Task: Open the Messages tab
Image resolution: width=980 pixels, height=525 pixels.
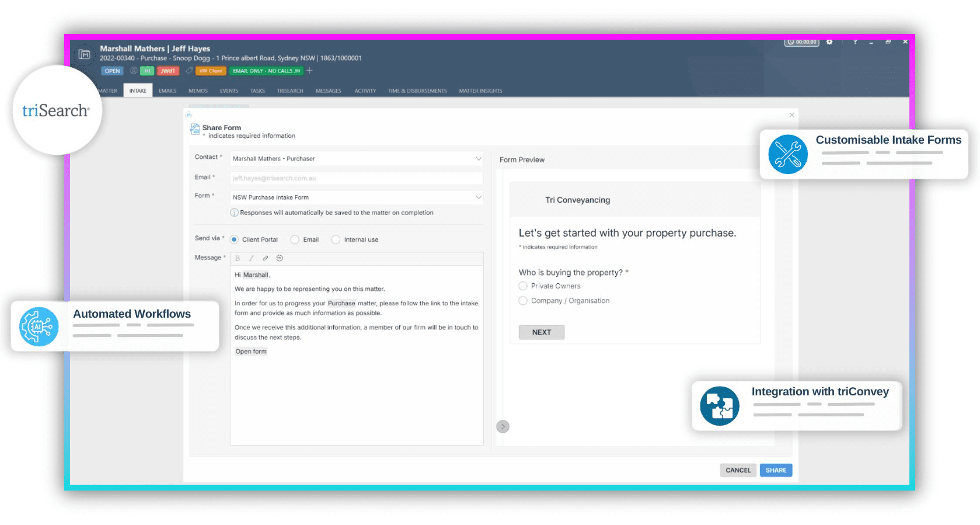Action: 328,91
